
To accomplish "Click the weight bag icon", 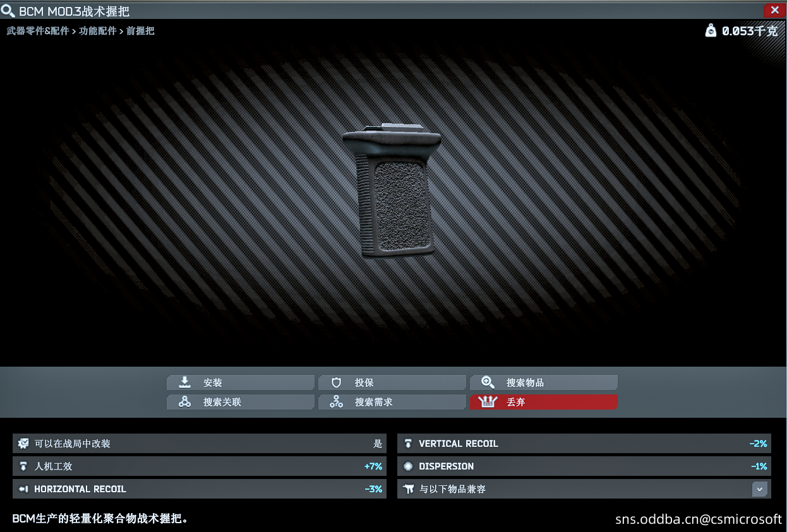I will (x=711, y=30).
